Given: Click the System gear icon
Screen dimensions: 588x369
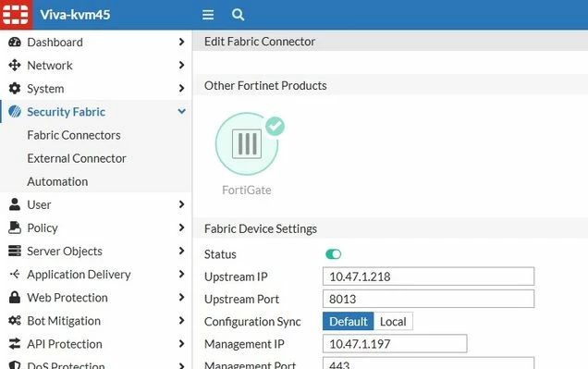Looking at the screenshot, I should pyautogui.click(x=15, y=89).
